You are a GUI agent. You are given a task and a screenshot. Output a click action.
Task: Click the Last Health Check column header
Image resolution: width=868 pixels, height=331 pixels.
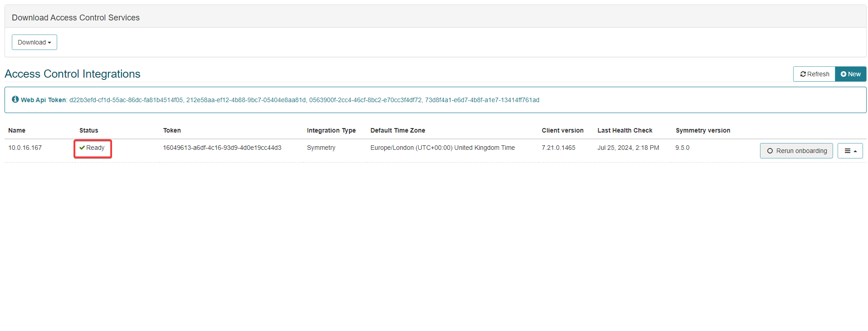click(624, 130)
